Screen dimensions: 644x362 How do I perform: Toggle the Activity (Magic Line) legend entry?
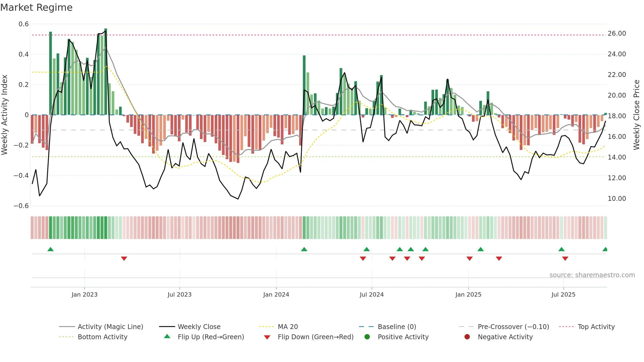tap(101, 327)
